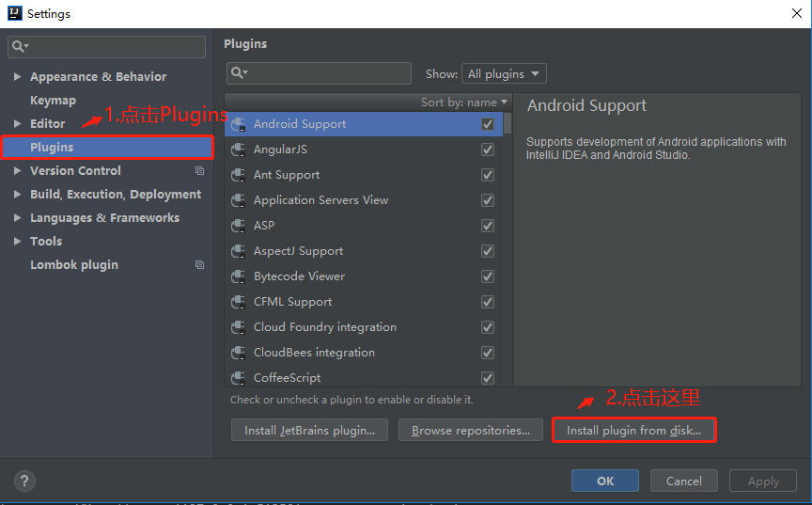Toggle the Ant Support checkbox
Viewport: 812px width, 505px height.
(x=488, y=175)
